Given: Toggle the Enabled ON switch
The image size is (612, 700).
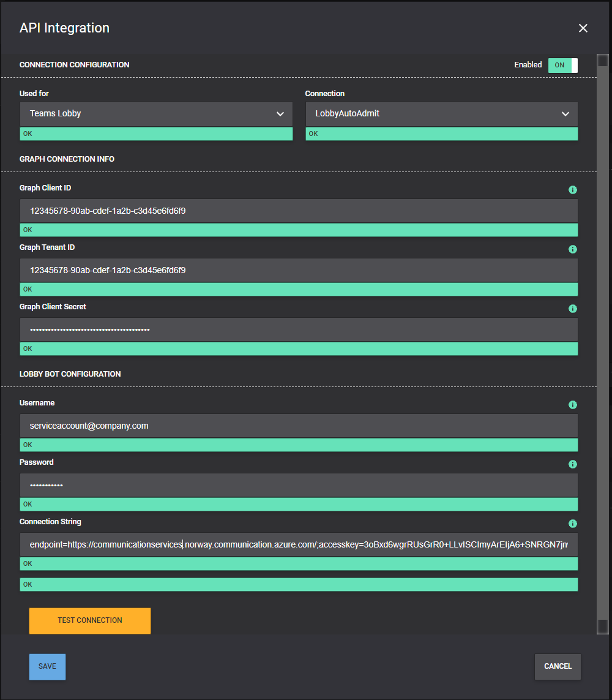Looking at the screenshot, I should (x=562, y=65).
